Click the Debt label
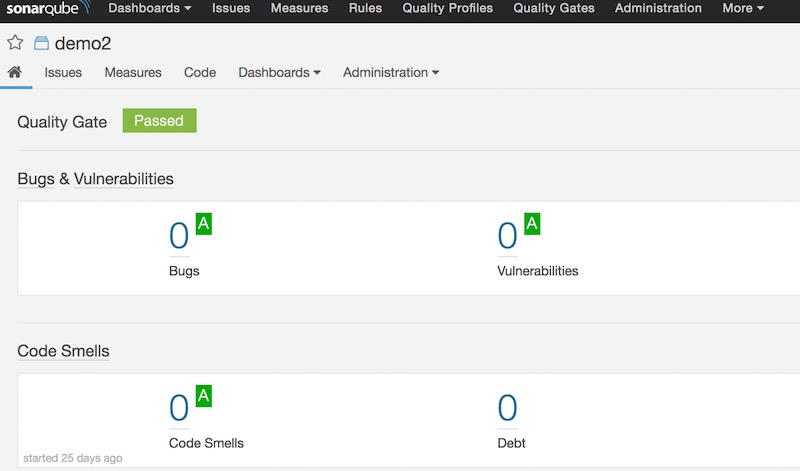The image size is (800, 471). pos(511,443)
